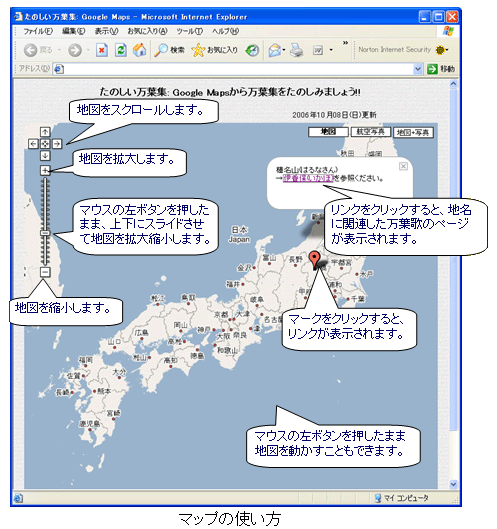
Task: Click the page icon in the address bar
Action: 59,69
